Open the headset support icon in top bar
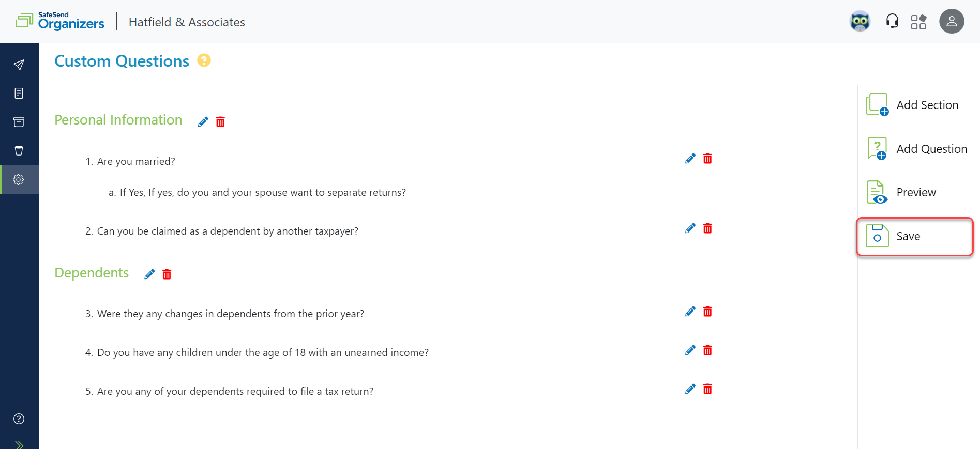Viewport: 980px width, 449px height. pos(892,21)
